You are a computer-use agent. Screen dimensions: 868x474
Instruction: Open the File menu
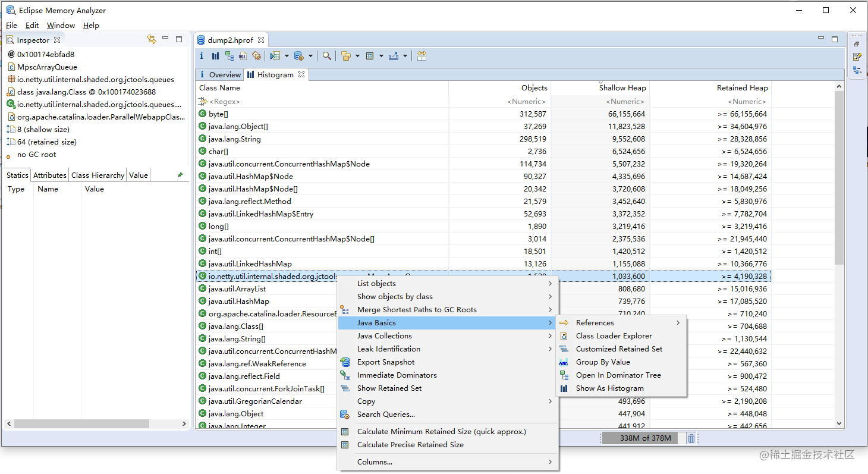(11, 26)
